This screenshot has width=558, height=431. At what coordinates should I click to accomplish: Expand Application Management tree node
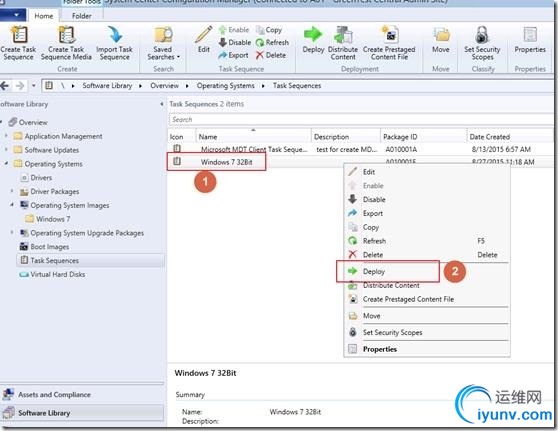(x=6, y=136)
